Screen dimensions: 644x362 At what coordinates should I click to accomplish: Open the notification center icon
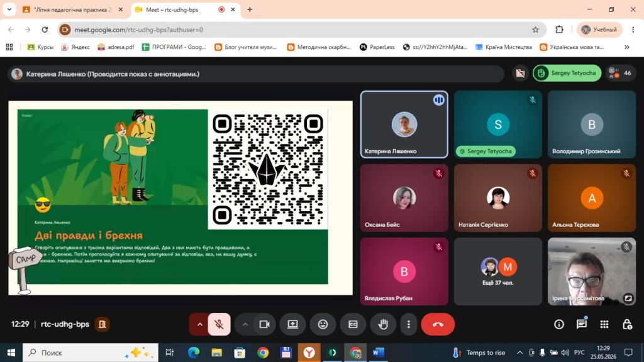[x=628, y=353]
